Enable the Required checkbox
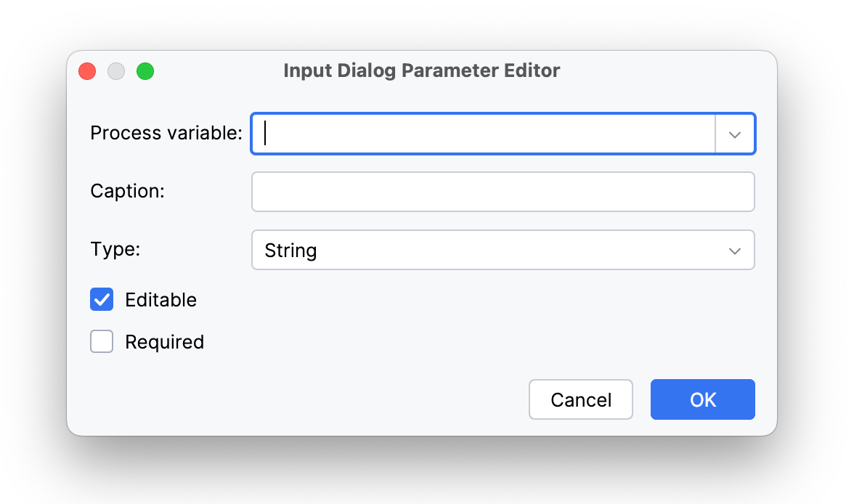The height and width of the screenshot is (504, 854). click(102, 341)
